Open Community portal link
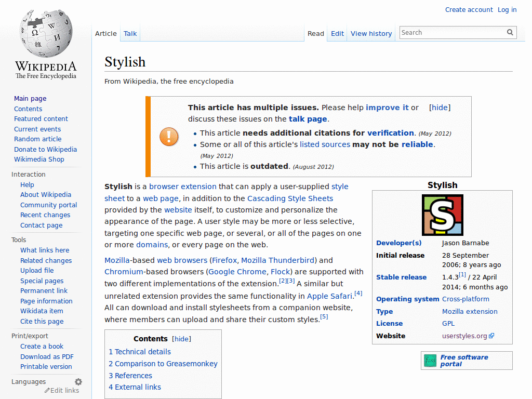The height and width of the screenshot is (399, 532). click(48, 205)
